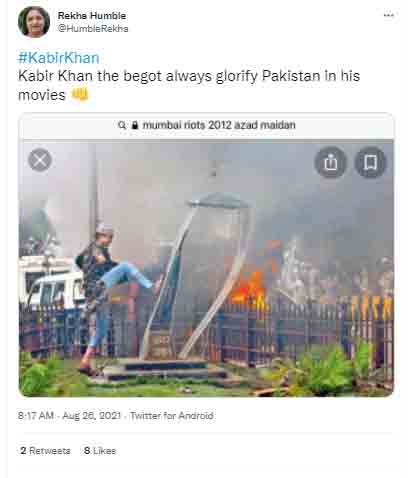Click the search magnifier icon in the address bar
This screenshot has height=478, width=409.
pyautogui.click(x=122, y=125)
